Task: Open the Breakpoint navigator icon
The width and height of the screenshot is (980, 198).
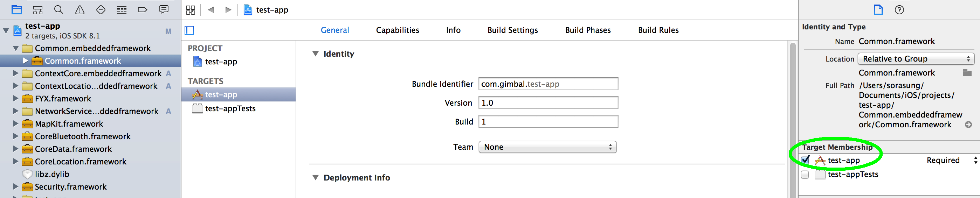Action: pyautogui.click(x=142, y=9)
